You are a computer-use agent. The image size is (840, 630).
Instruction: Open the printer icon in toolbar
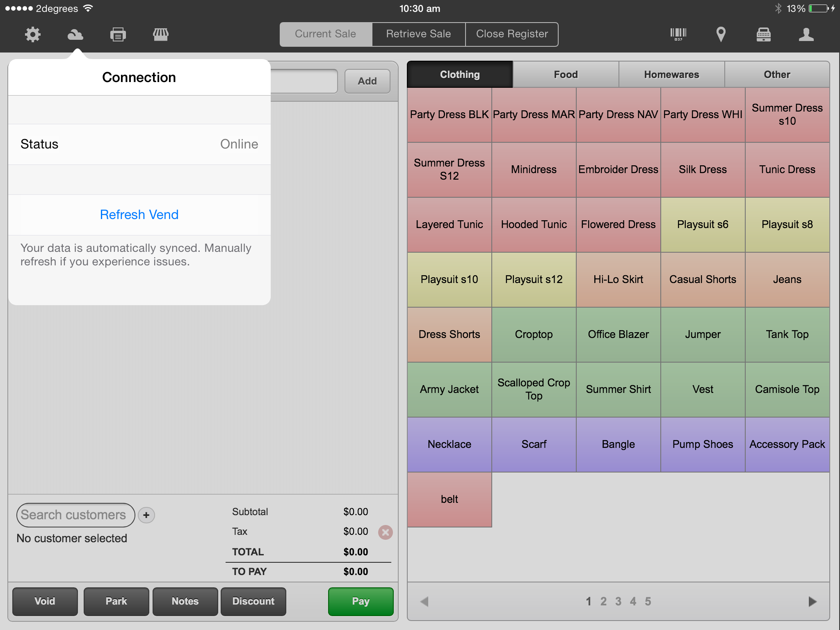click(x=118, y=34)
